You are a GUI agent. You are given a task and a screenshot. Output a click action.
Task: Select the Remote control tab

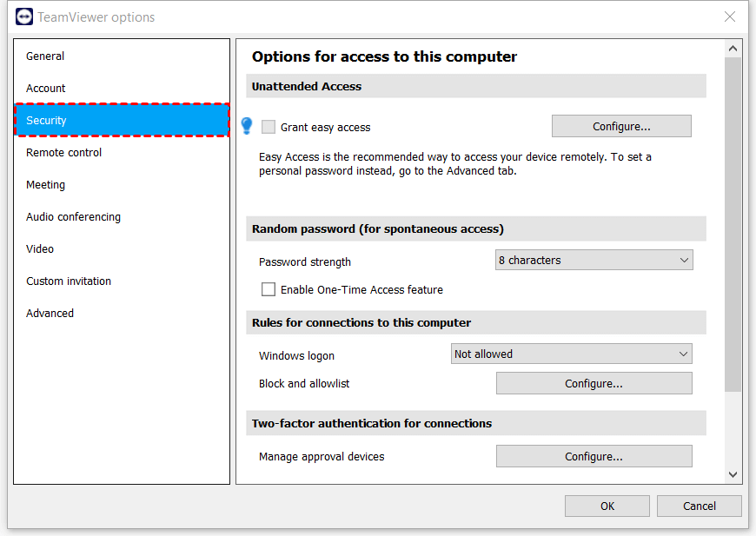pos(64,153)
